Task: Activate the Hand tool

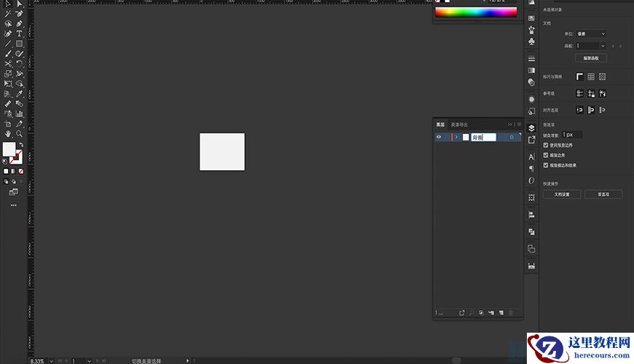Action: [8, 134]
